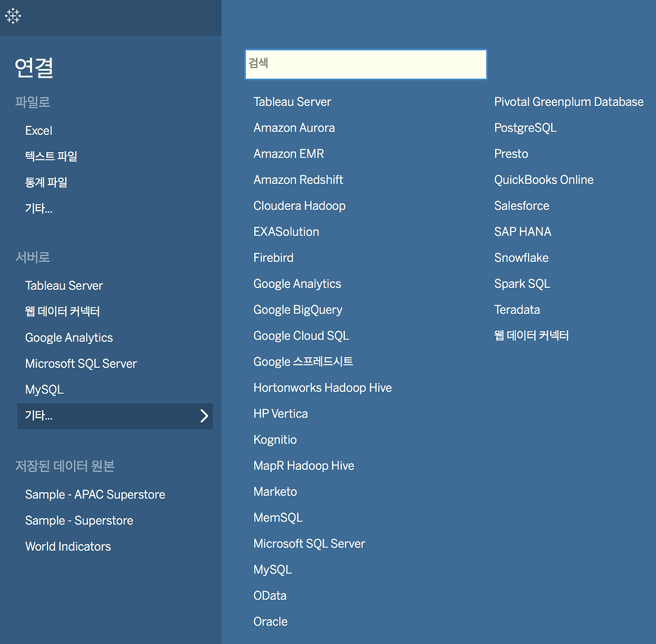Pick the Spark SQL connector
This screenshot has height=644, width=656.
coord(522,284)
